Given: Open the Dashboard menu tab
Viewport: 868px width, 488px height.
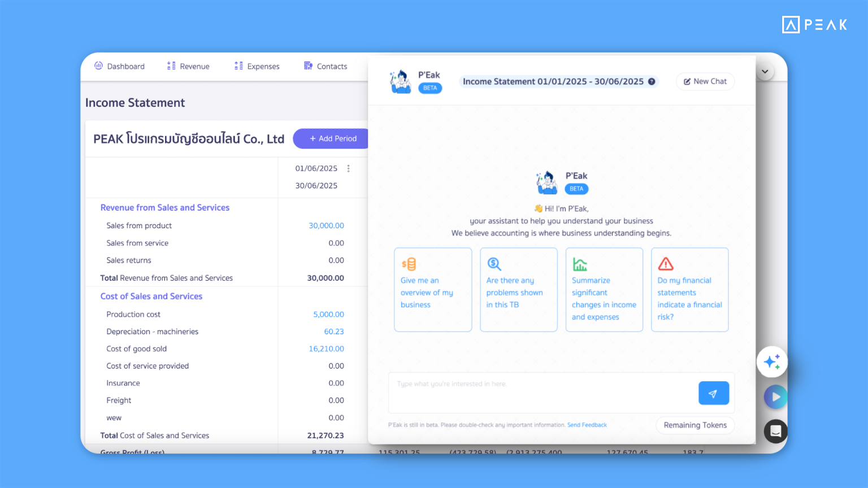Looking at the screenshot, I should click(x=119, y=66).
